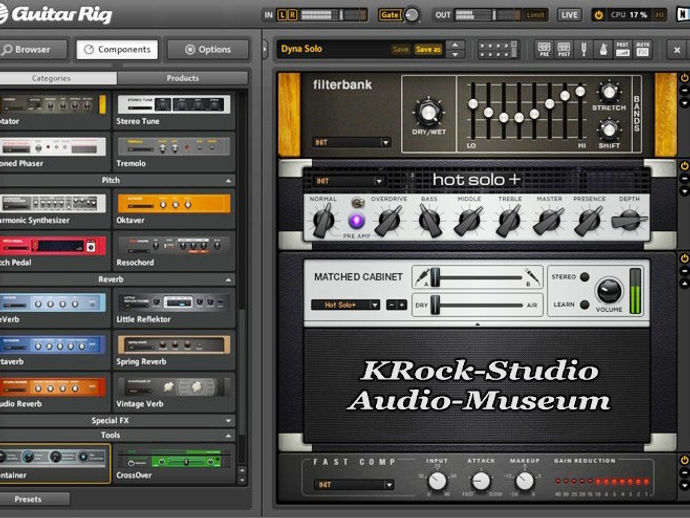The width and height of the screenshot is (690, 518).
Task: Collapse the left sidebar panel arrow
Action: 265,49
